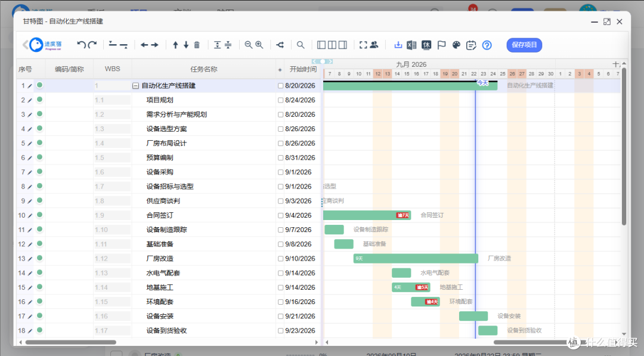This screenshot has width=644, height=356.
Task: Click the trash delete icon
Action: pyautogui.click(x=197, y=45)
